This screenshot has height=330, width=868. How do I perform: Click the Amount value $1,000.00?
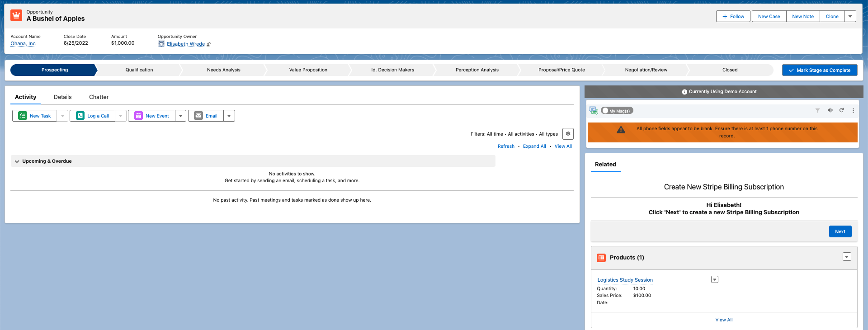click(123, 43)
